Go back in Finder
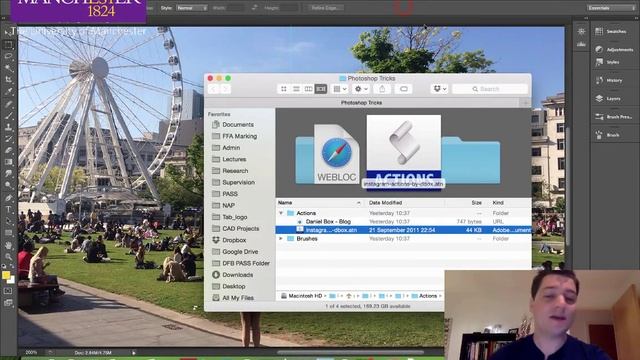Screen dimensions: 640x360 pos(214,89)
